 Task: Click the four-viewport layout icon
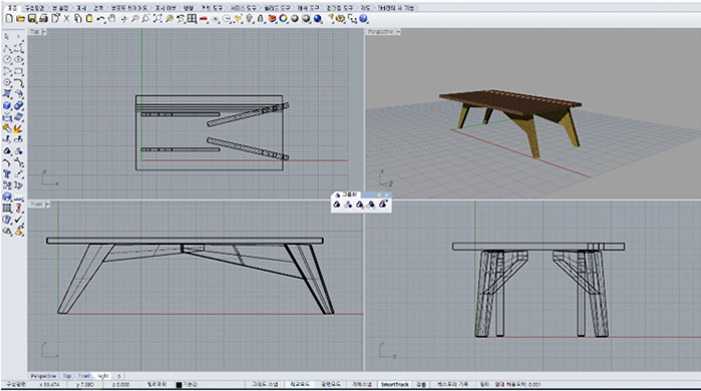click(192, 18)
